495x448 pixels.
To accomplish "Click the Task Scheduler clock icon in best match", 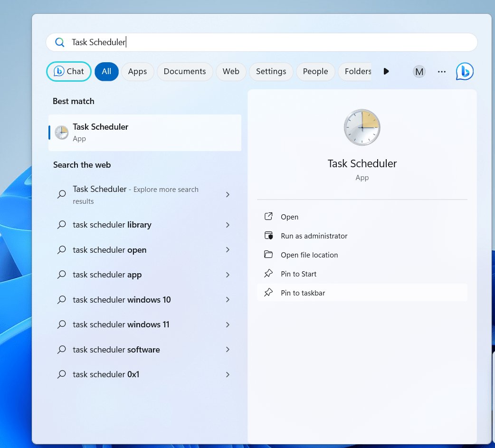I will coord(62,133).
